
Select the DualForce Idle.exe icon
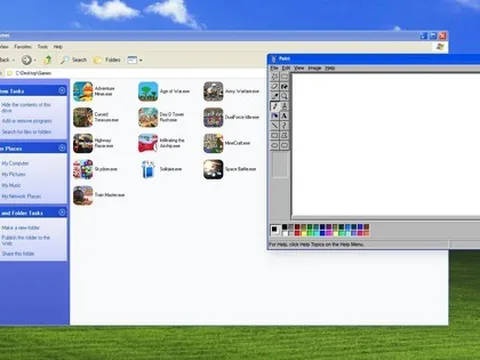pos(213,117)
